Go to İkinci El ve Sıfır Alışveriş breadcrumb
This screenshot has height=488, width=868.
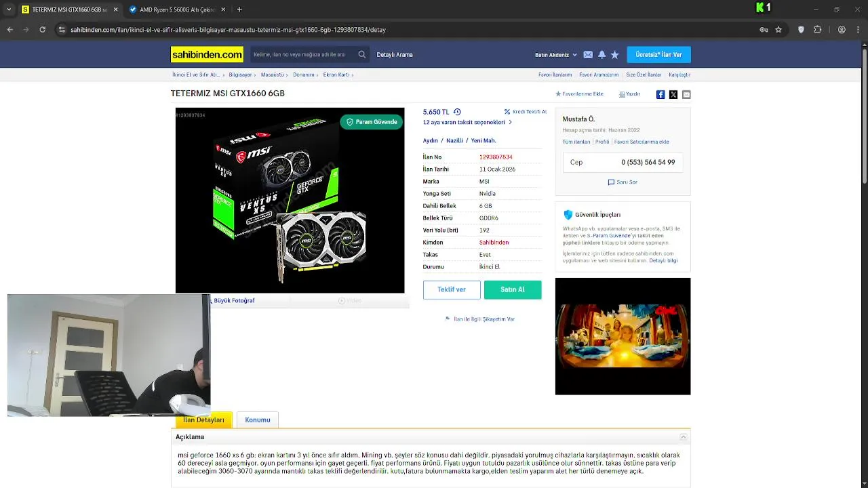coord(196,75)
